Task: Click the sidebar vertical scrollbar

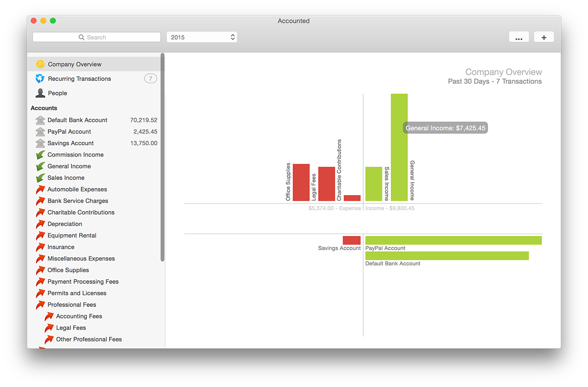Action: tap(162, 157)
